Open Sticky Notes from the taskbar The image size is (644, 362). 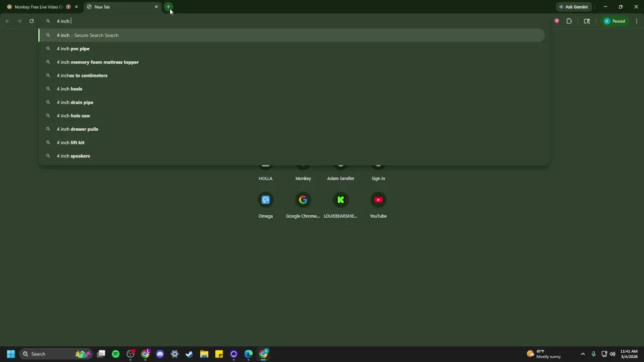(x=219, y=354)
